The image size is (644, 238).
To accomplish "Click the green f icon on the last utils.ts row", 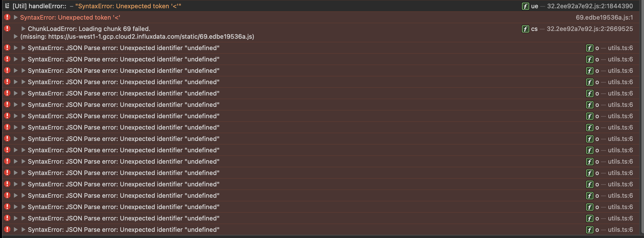I will (590, 229).
